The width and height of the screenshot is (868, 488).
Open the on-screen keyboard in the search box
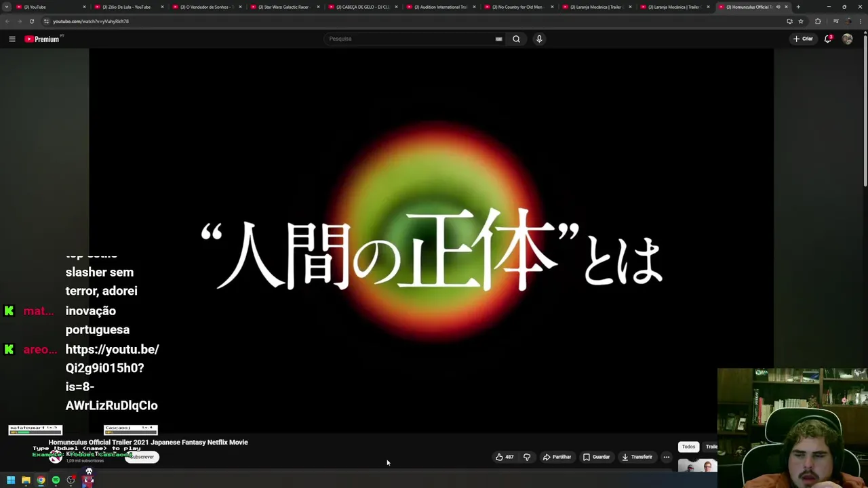click(498, 39)
